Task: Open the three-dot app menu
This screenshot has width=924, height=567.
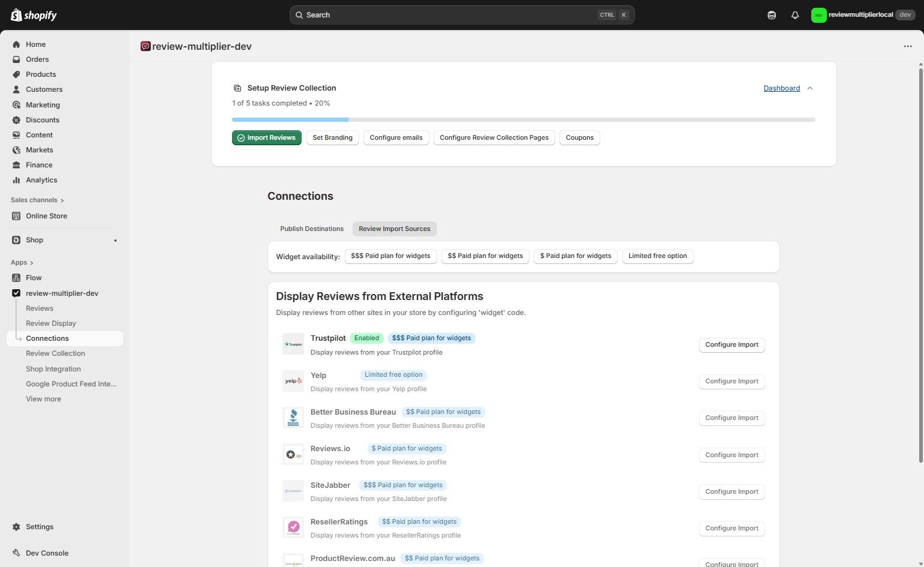Action: [908, 46]
